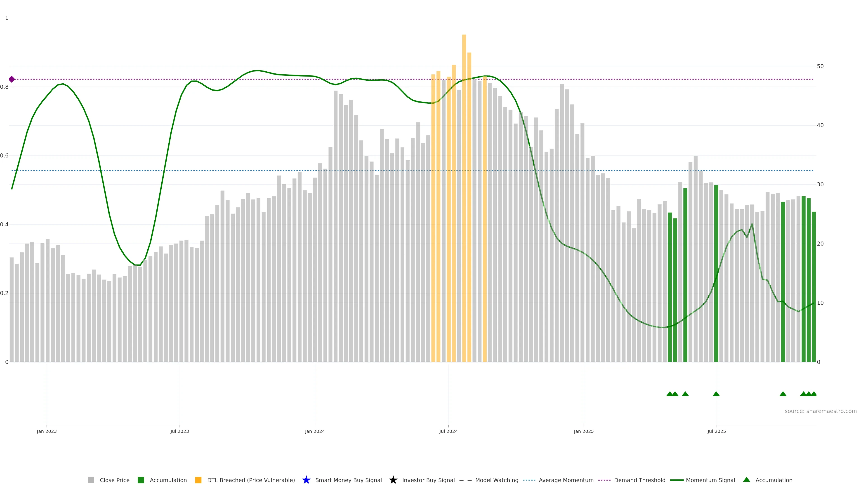Click the Jul 2024 axis label
Viewport: 868px width, 488px height.
click(x=448, y=431)
